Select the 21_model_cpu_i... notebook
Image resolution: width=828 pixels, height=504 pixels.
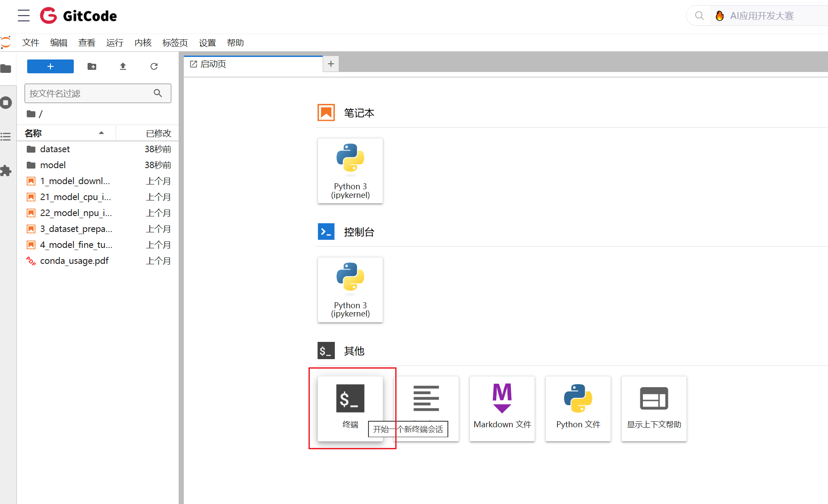[x=98, y=197]
